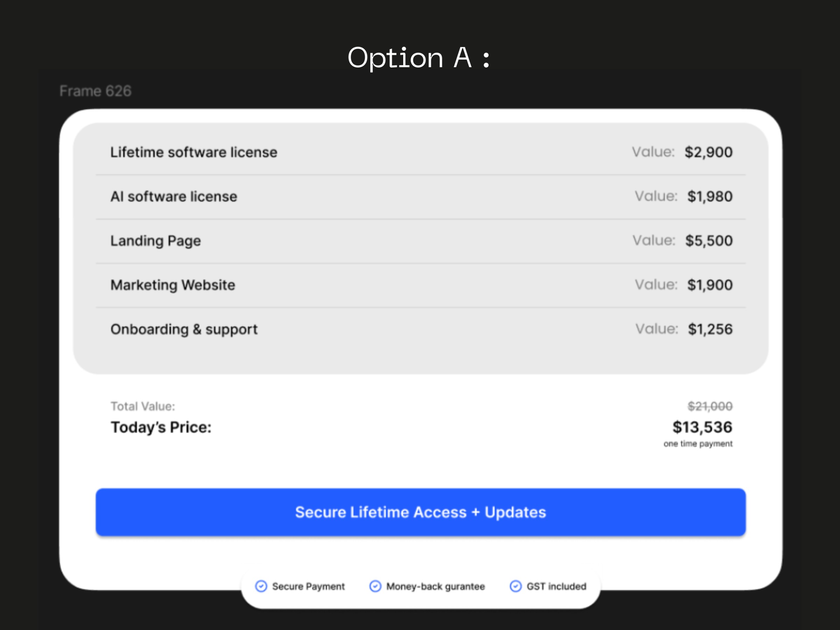Screen dimensions: 840x630
Task: Select the $13,536 today's price amount
Action: pos(702,427)
